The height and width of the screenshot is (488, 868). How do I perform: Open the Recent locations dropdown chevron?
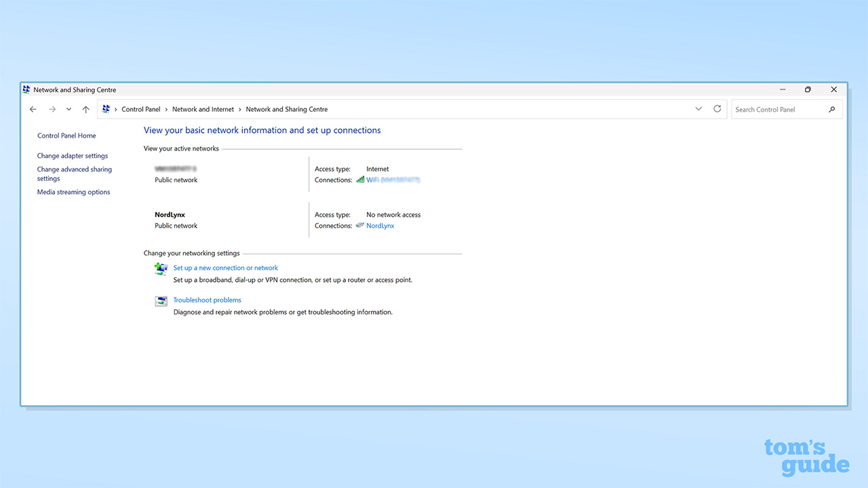(x=68, y=109)
